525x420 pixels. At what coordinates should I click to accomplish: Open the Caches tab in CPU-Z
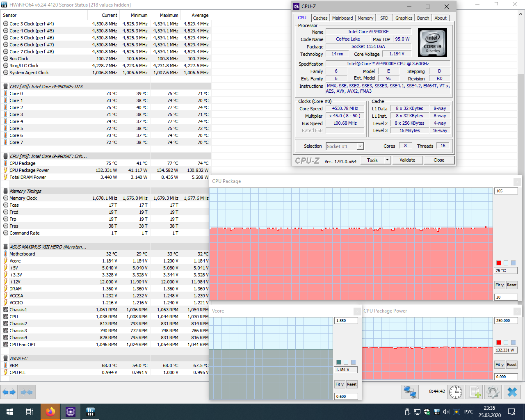click(x=320, y=18)
